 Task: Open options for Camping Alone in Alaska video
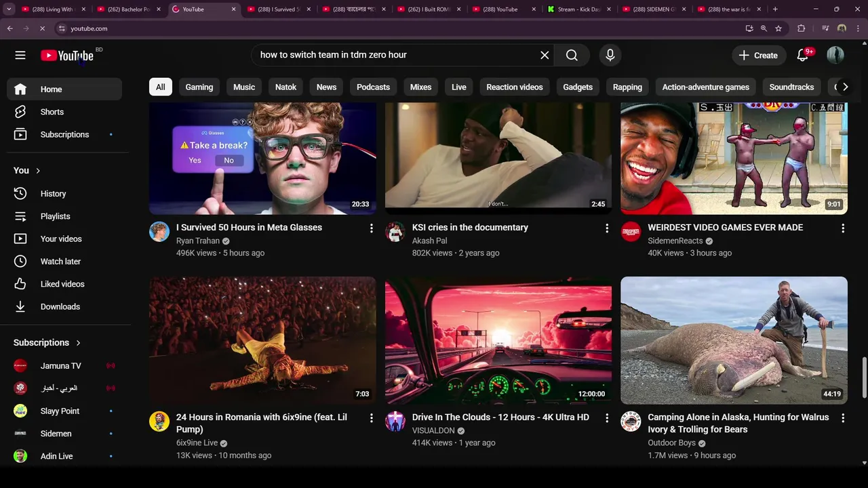tap(843, 418)
